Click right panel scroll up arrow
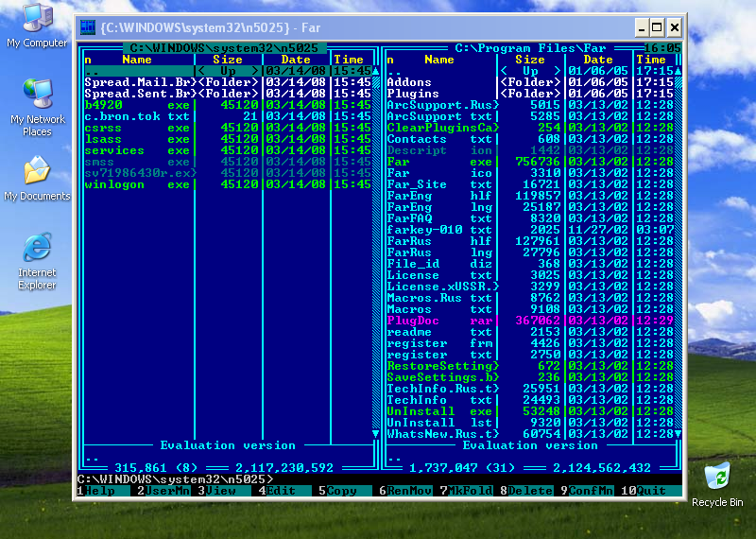This screenshot has width=756, height=539. point(679,71)
